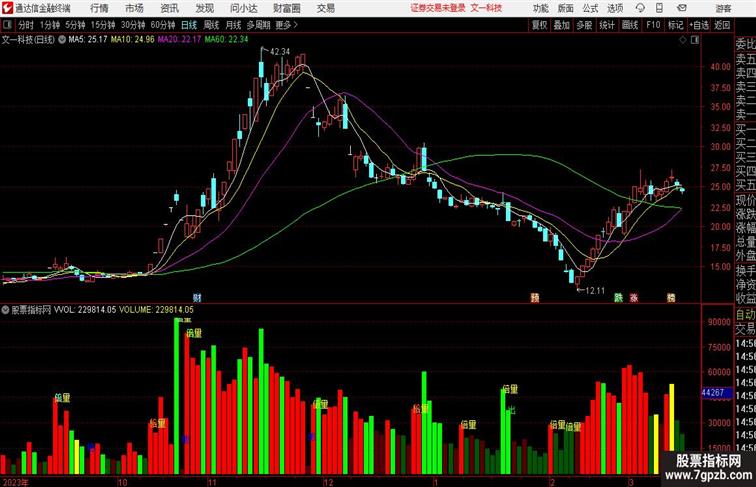Click the MA60: 22.34 indicator label
The width and height of the screenshot is (756, 487).
(x=226, y=40)
